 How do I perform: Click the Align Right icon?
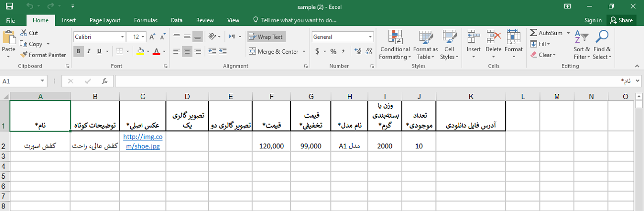coord(198,51)
